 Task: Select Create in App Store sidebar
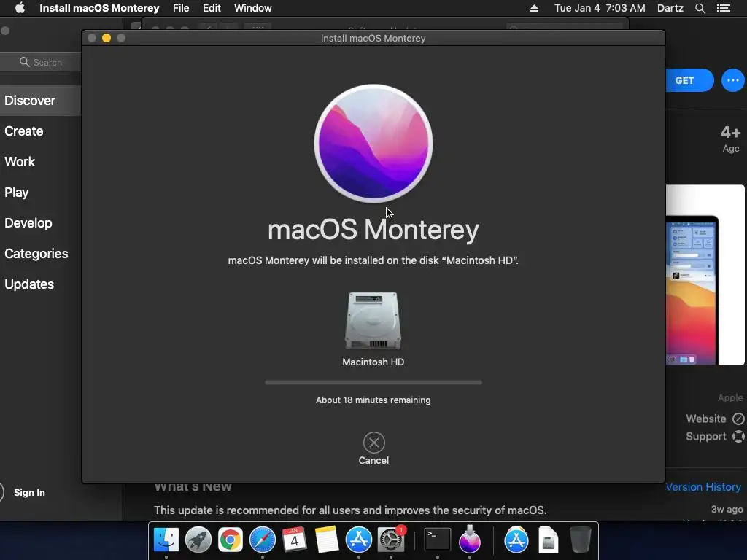(24, 131)
